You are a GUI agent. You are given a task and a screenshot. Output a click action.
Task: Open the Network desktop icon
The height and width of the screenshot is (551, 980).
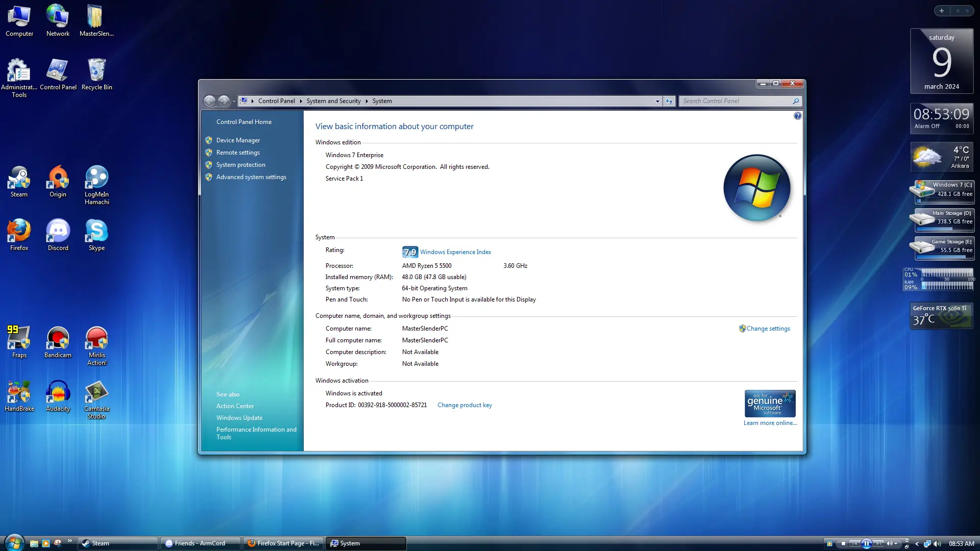pyautogui.click(x=58, y=21)
